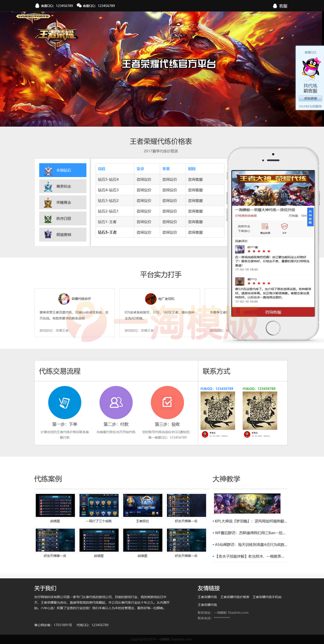Select the 倔强青铜 rank tab

[63, 235]
